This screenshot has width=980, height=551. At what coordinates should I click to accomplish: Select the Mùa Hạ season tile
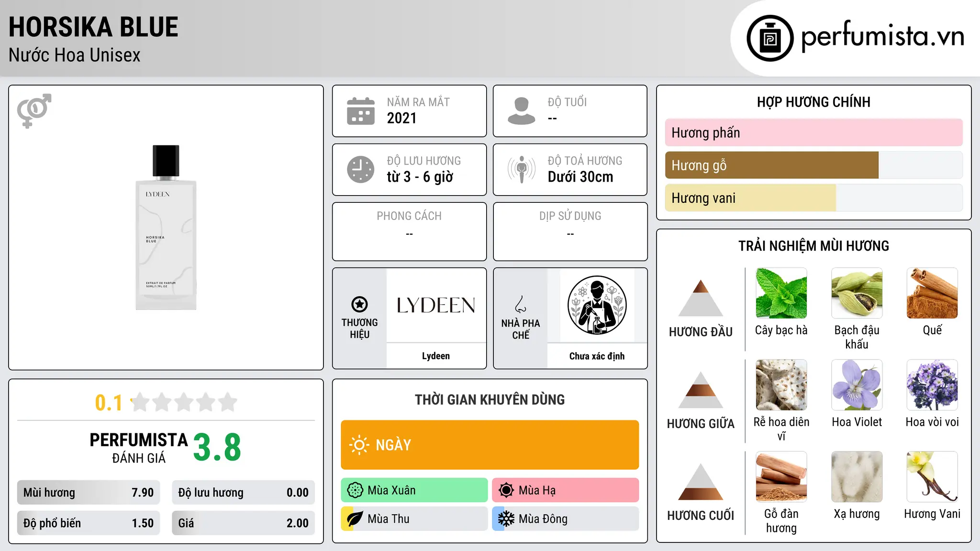(x=566, y=490)
